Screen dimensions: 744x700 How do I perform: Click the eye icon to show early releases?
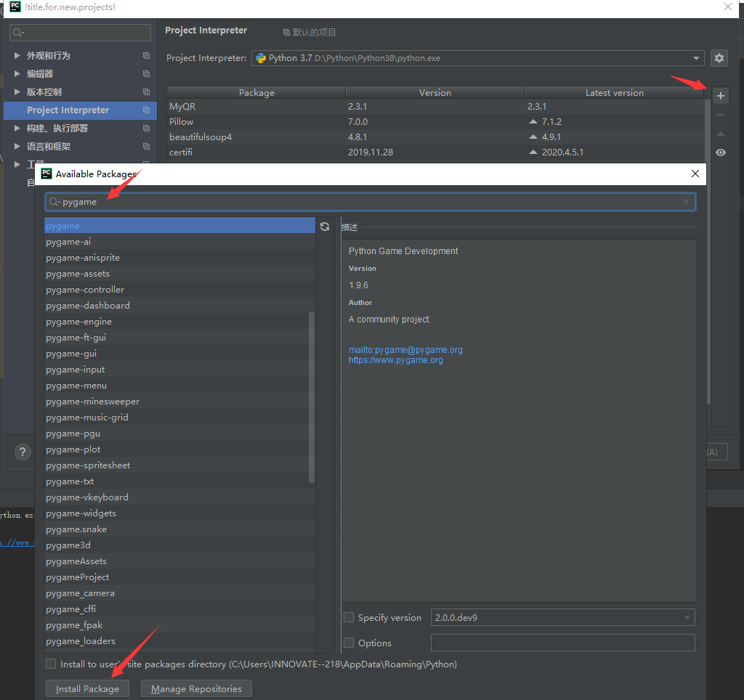720,152
